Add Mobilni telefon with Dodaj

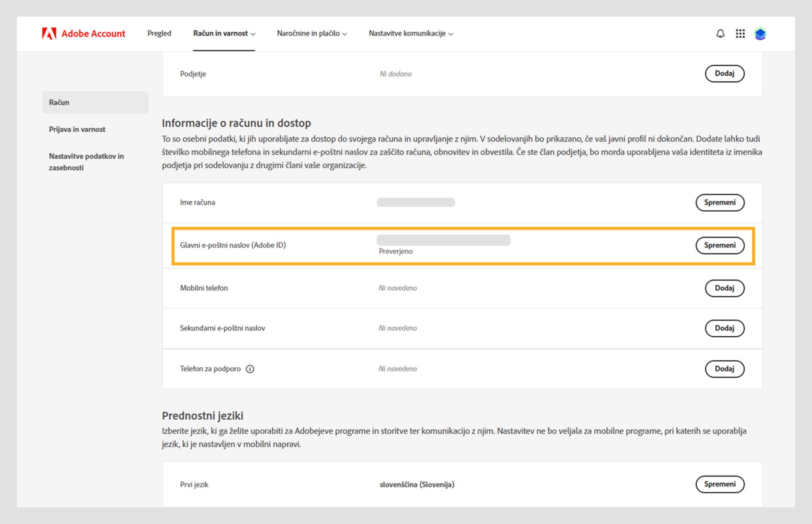click(724, 288)
